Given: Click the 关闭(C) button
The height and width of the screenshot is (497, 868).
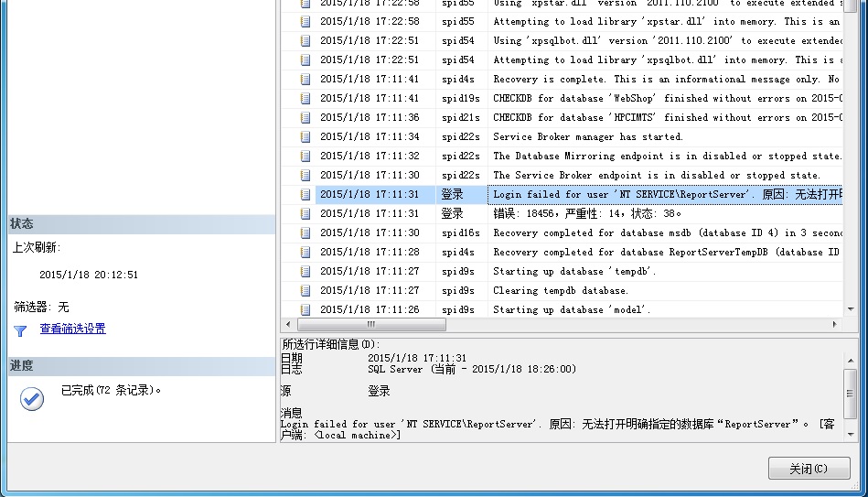Looking at the screenshot, I should pos(809,469).
